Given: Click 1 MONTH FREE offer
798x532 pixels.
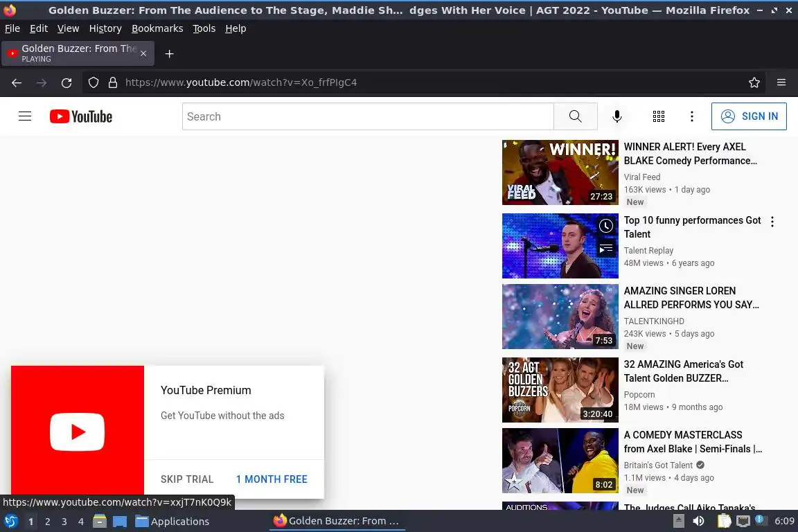Looking at the screenshot, I should tap(272, 479).
